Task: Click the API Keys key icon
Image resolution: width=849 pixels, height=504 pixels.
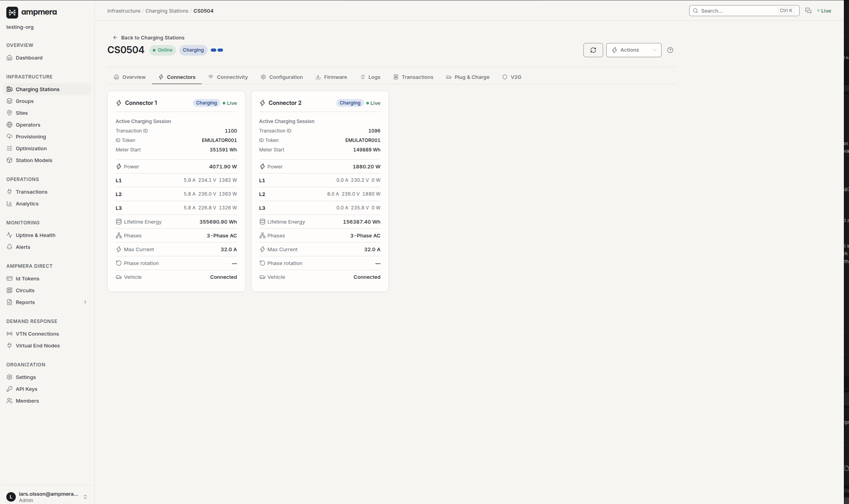Action: 9,389
